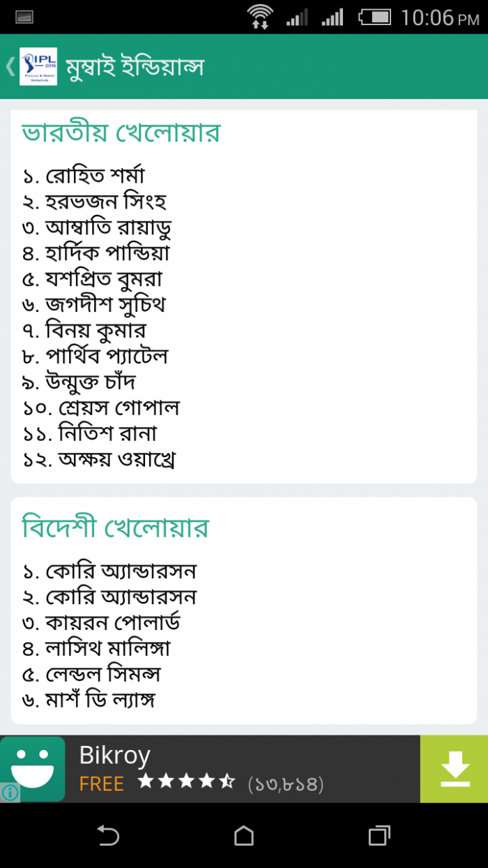
Task: Tap the back chevron in header
Action: pos(10,66)
